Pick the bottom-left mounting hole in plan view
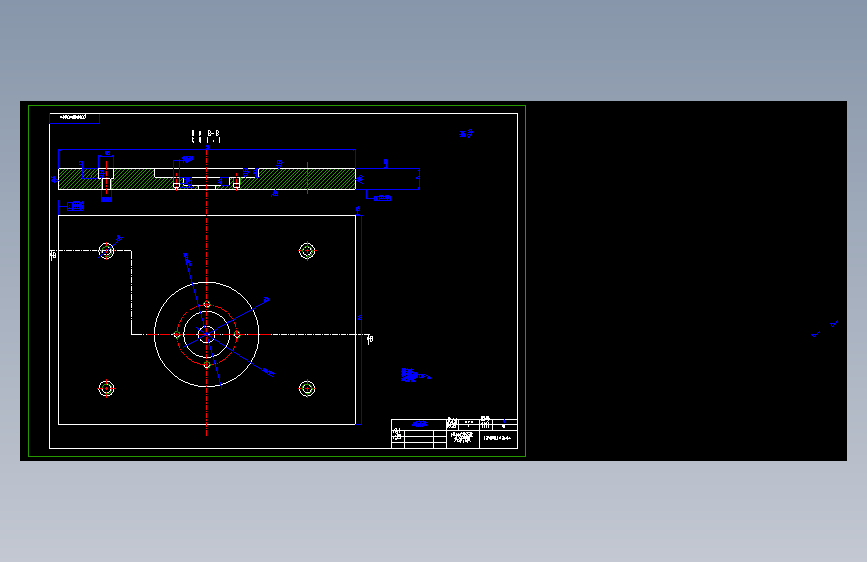Viewport: 867px width, 562px height. coord(106,388)
